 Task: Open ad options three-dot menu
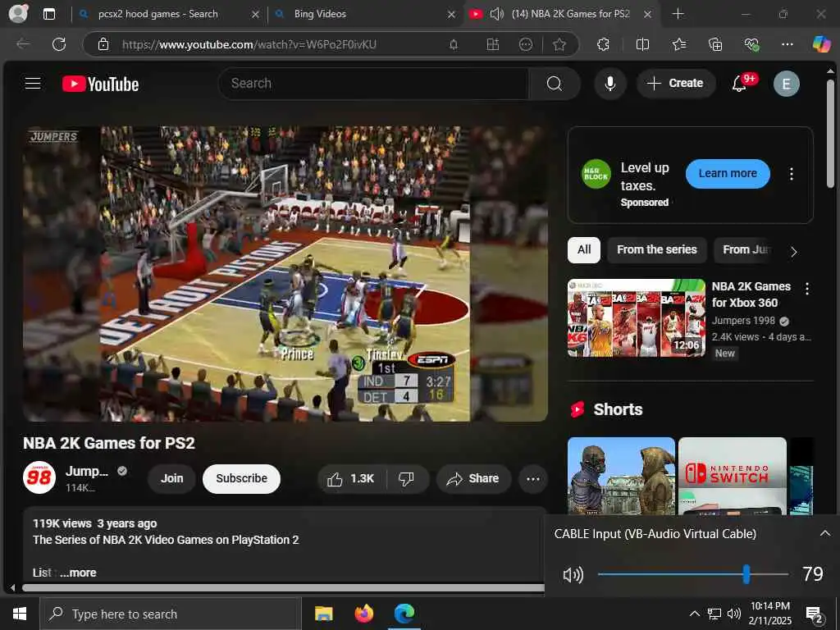click(792, 174)
